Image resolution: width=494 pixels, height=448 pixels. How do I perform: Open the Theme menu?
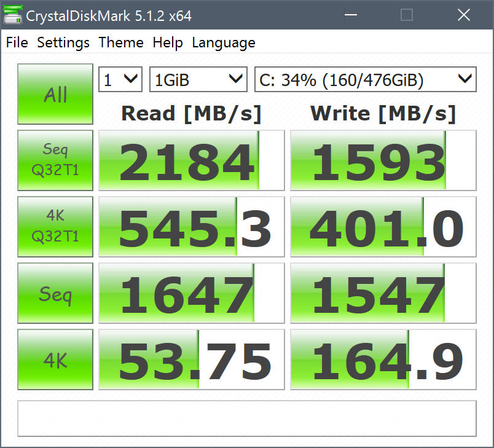tap(121, 42)
